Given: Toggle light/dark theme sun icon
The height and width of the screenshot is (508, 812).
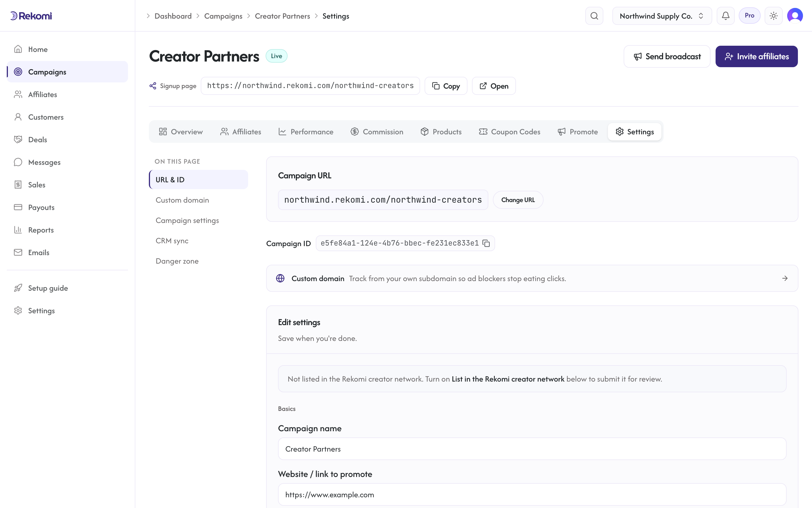Looking at the screenshot, I should coord(773,16).
